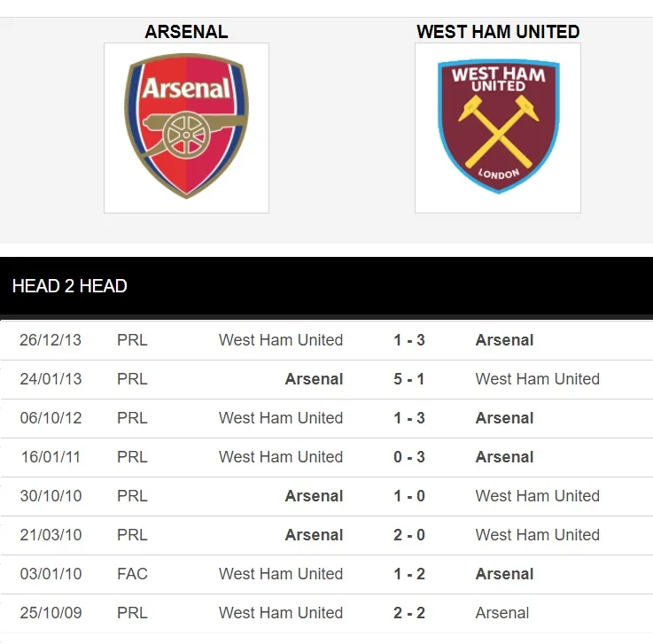The image size is (653, 644).
Task: Click the WEST HAM UNITED team heading
Action: [498, 32]
